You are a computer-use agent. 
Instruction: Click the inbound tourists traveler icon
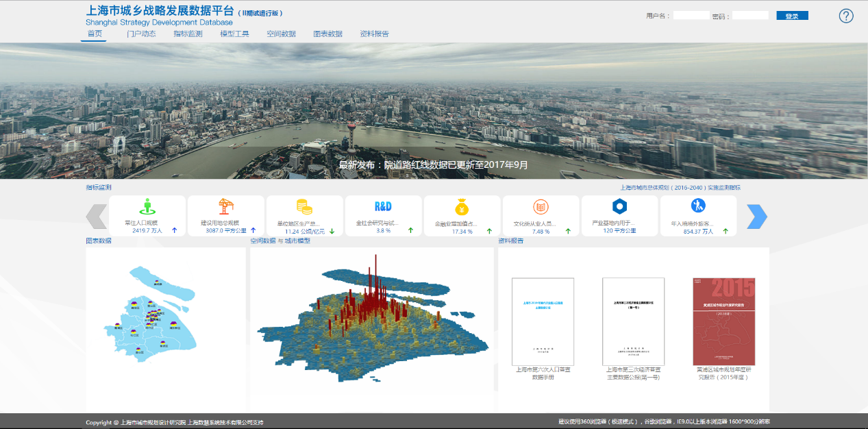(698, 205)
